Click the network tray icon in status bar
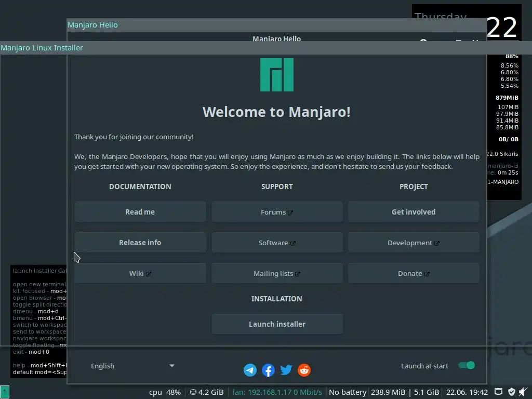This screenshot has width=532, height=399. click(498, 392)
